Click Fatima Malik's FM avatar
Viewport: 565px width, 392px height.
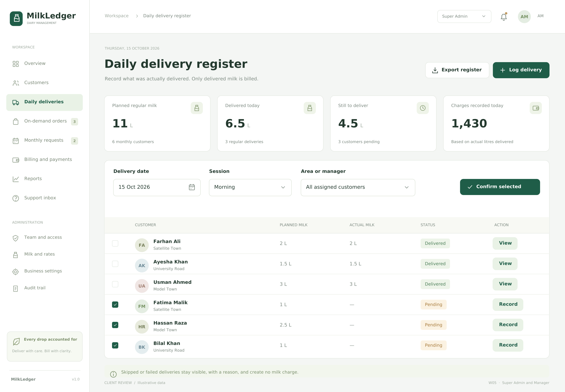142,306
